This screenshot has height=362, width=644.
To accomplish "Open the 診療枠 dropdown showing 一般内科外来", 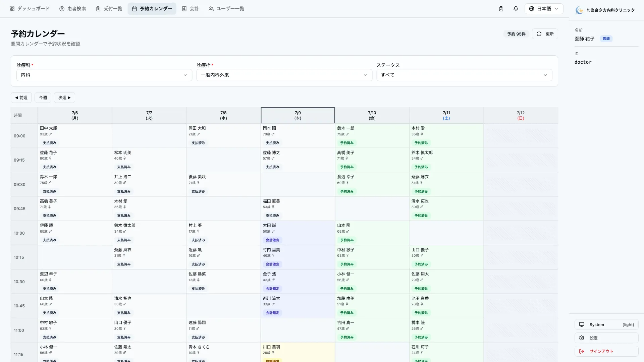I will point(284,75).
